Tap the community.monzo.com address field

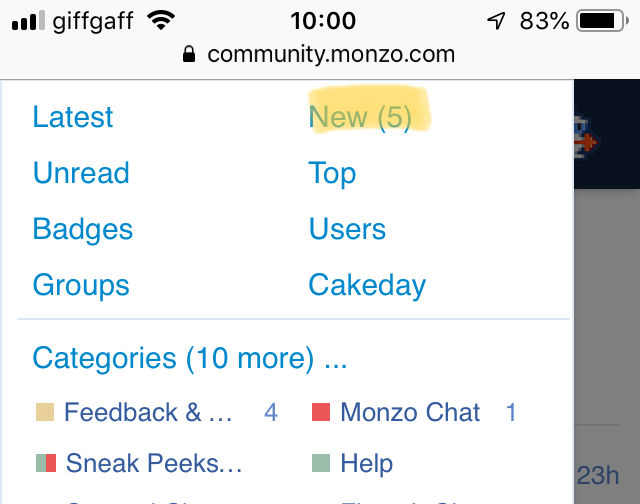coord(330,55)
